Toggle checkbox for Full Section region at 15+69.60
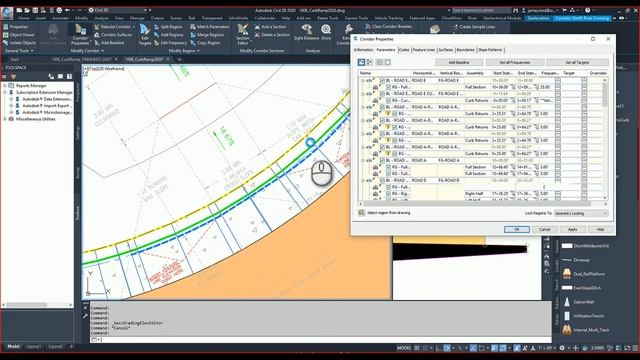Screen dimensions: 640x360 (389, 174)
